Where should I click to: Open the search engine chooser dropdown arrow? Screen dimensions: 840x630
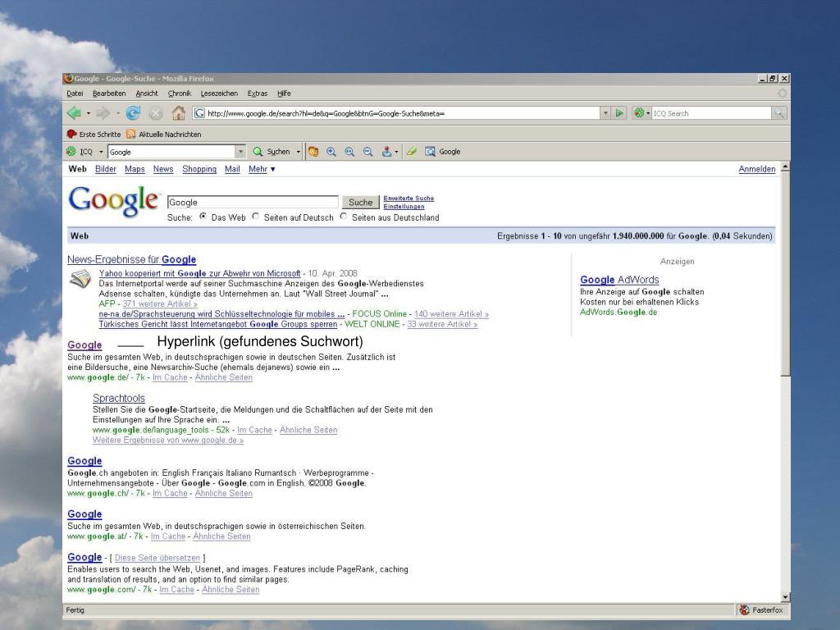click(x=648, y=113)
